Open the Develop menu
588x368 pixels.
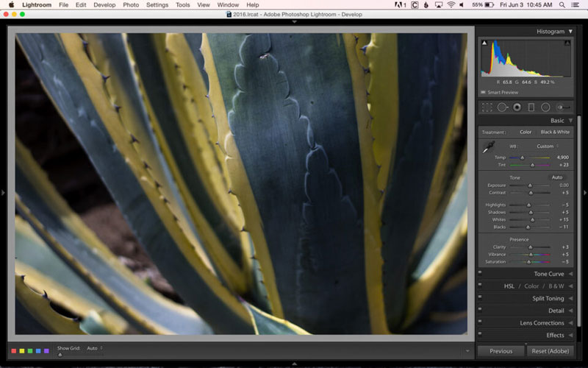(104, 4)
